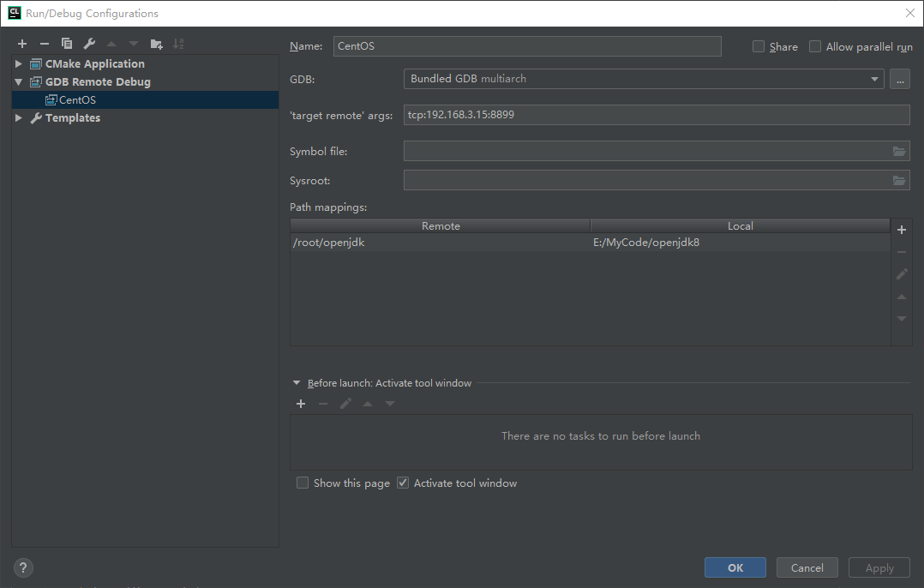The image size is (924, 588).
Task: Expand the CMake Application tree node
Action: pos(18,63)
